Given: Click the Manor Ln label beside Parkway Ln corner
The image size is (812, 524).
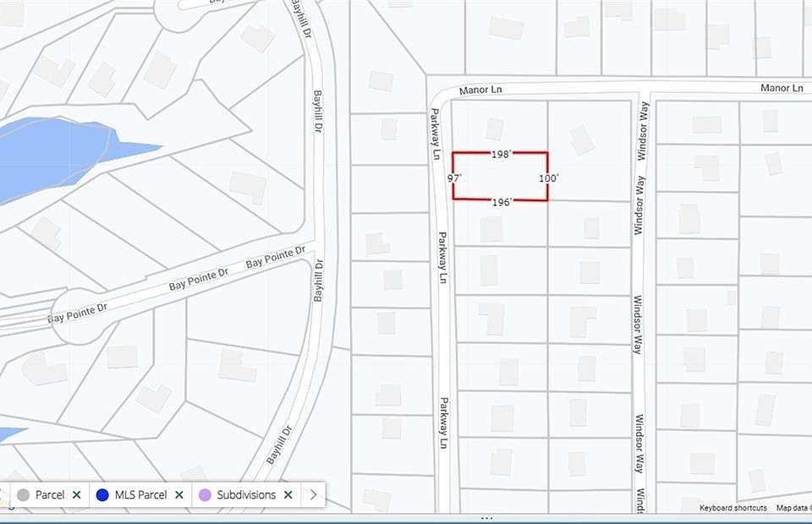Looking at the screenshot, I should tap(480, 90).
